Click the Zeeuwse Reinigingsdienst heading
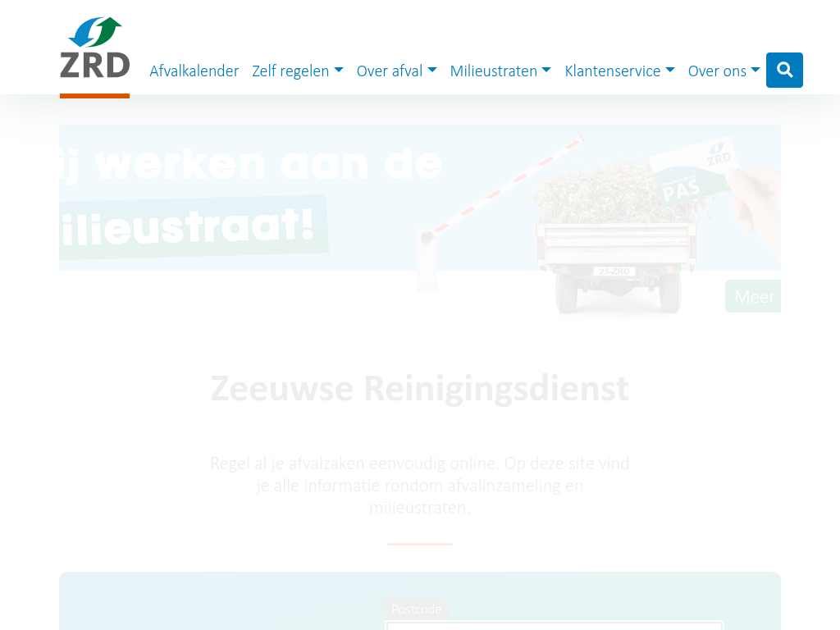840x630 pixels. click(419, 388)
